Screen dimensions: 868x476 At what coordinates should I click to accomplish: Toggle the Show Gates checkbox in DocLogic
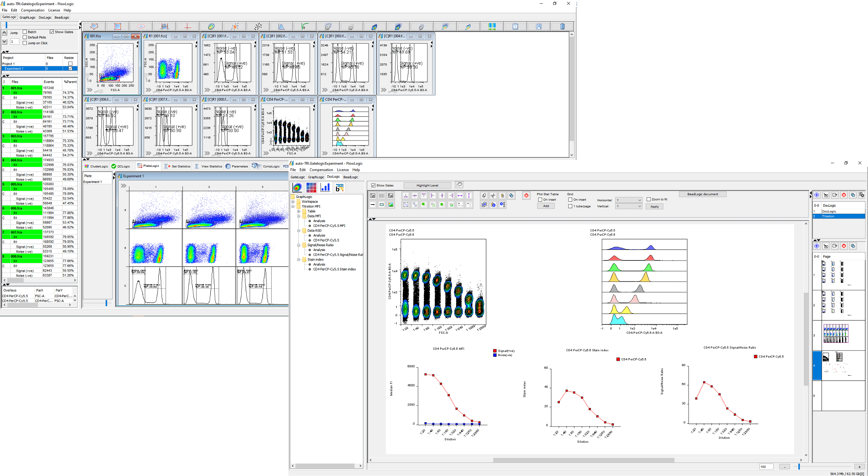[x=373, y=185]
